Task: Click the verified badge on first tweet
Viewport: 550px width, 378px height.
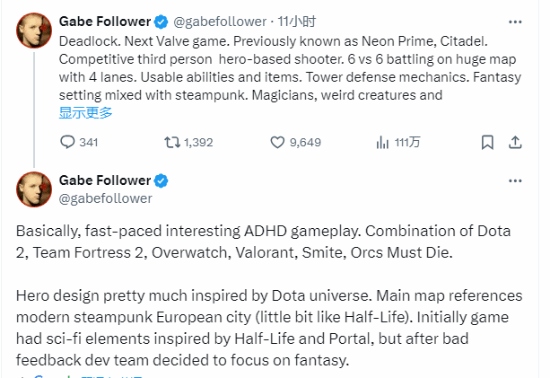Action: coord(161,22)
